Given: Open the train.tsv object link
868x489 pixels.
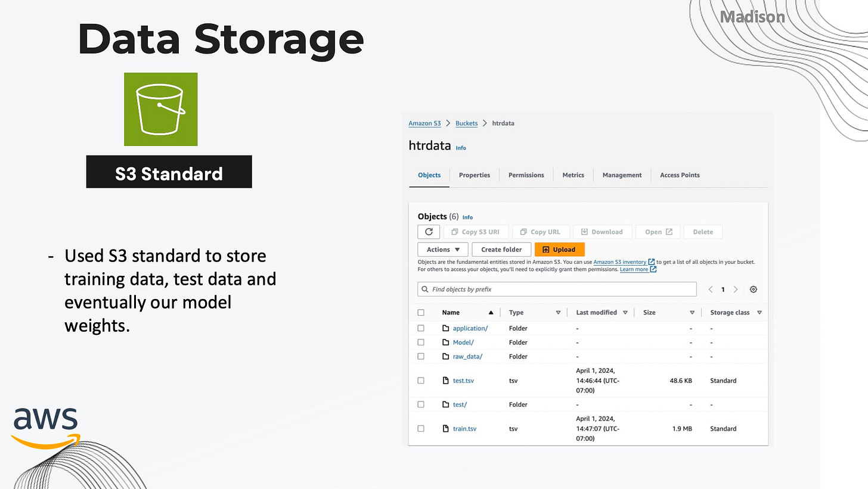Looking at the screenshot, I should 464,429.
